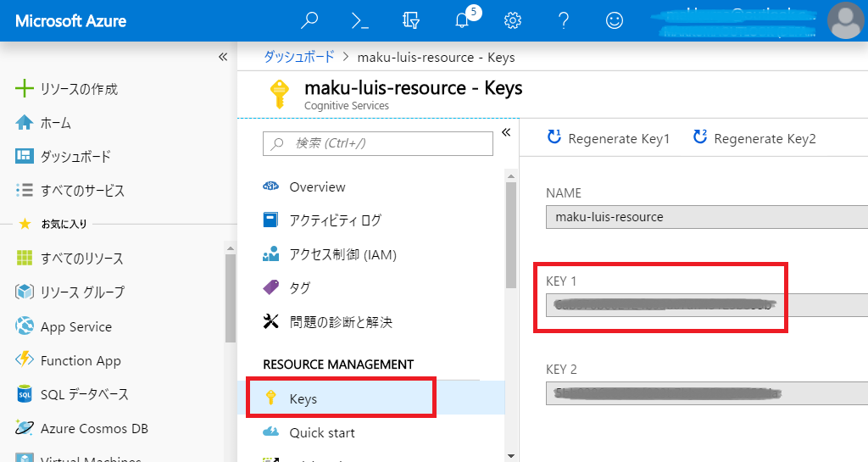
Task: Click the App Service globe icon
Action: [25, 326]
